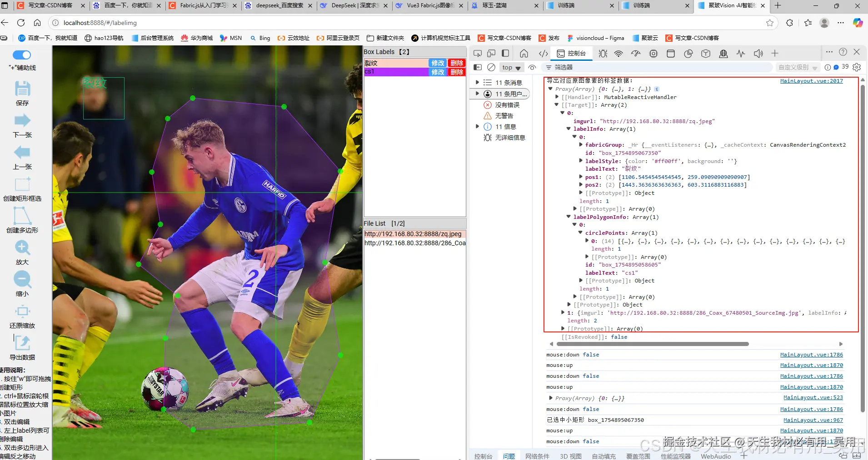
Task: Open the DevTools Performance gauge tab
Action: [636, 54]
